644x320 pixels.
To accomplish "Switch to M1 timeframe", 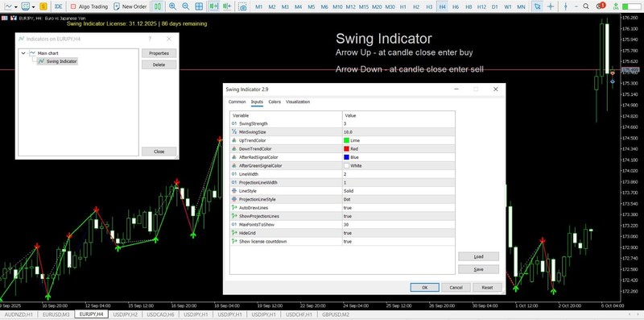I will click(259, 7).
